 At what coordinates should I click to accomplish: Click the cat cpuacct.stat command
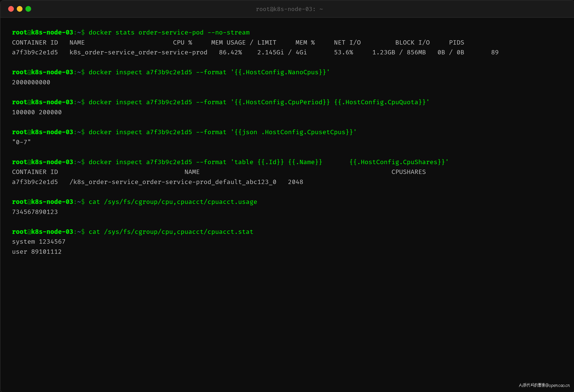point(171,232)
